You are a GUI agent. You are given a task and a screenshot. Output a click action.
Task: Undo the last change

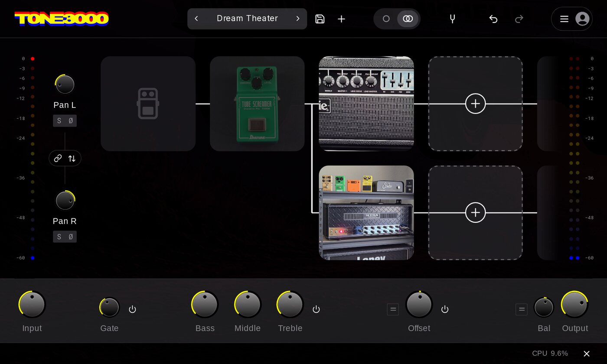(x=493, y=19)
